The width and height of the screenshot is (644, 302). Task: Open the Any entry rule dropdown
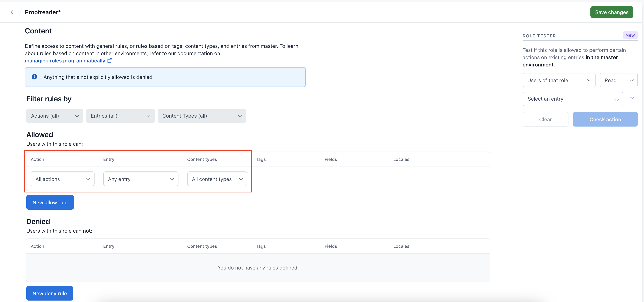[141, 179]
